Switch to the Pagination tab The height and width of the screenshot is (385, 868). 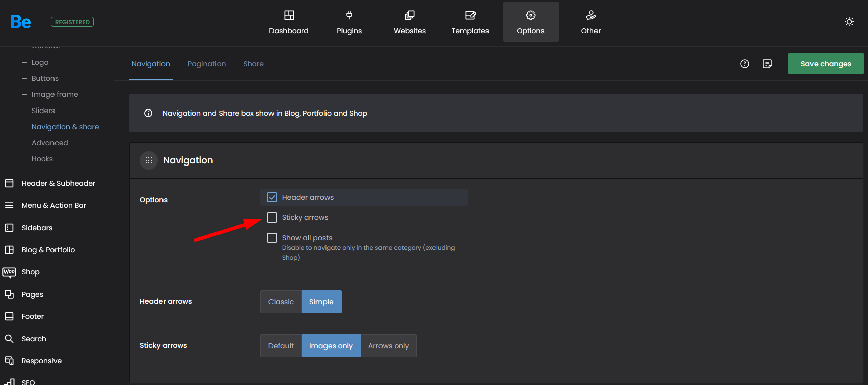(x=207, y=64)
